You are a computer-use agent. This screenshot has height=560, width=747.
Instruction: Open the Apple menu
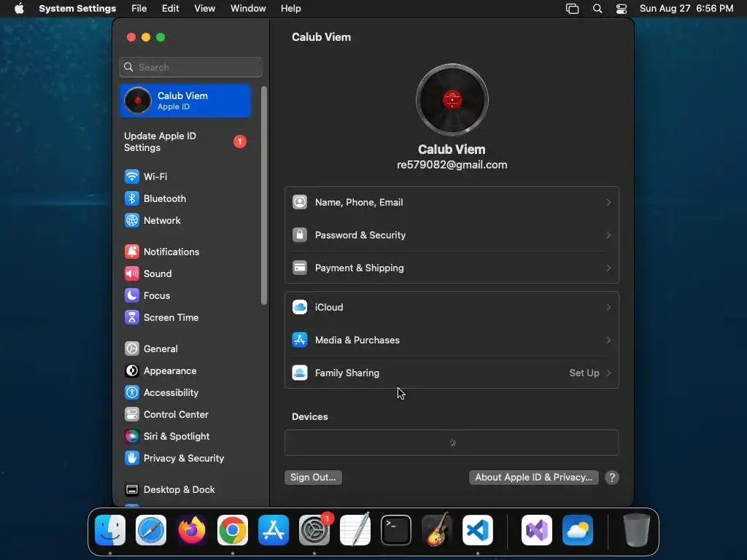coord(19,9)
